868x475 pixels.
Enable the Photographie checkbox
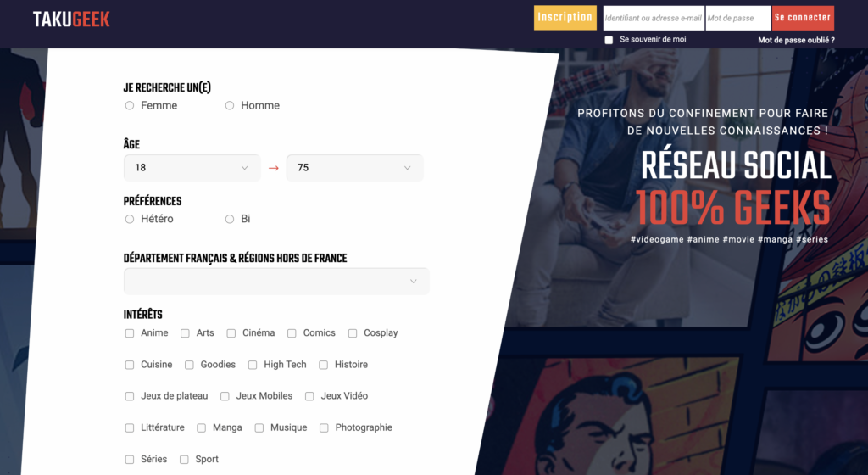(x=324, y=428)
